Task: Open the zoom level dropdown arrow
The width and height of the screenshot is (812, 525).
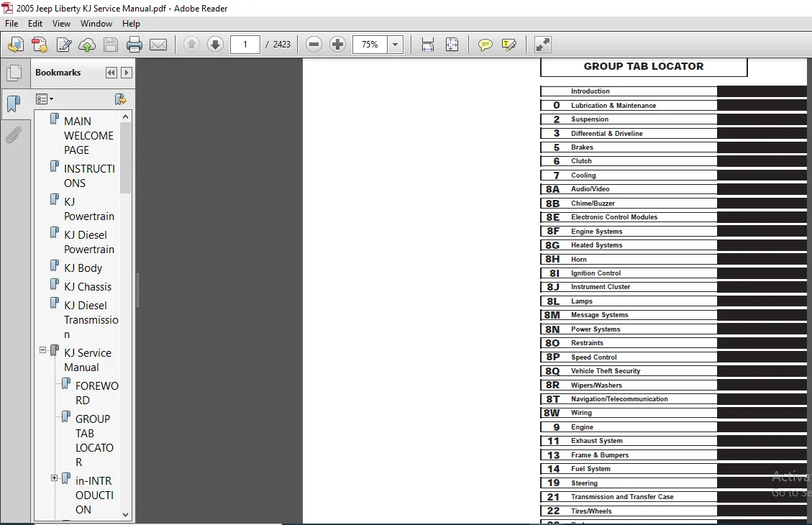Action: (395, 45)
